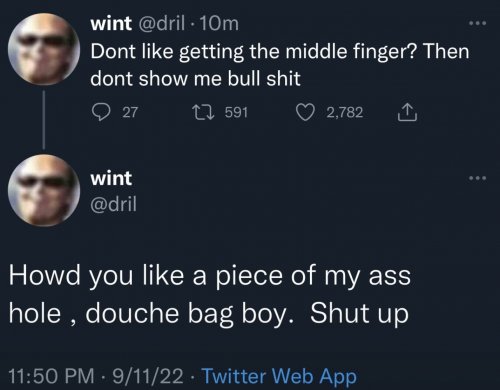Image resolution: width=500 pixels, height=390 pixels.
Task: Click the 27 replies count
Action: pos(130,112)
